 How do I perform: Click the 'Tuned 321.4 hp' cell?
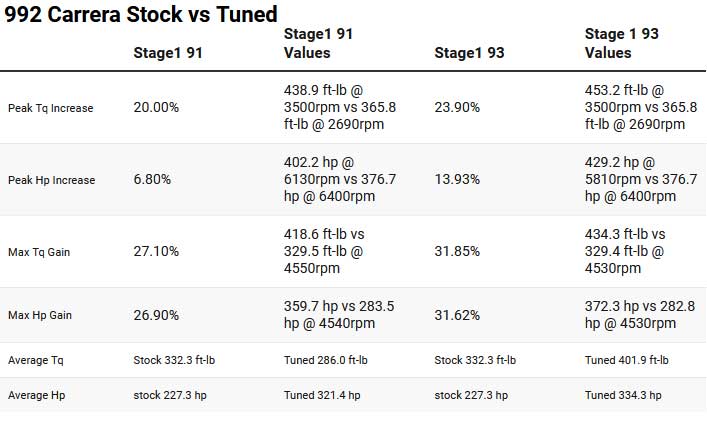[x=322, y=395]
